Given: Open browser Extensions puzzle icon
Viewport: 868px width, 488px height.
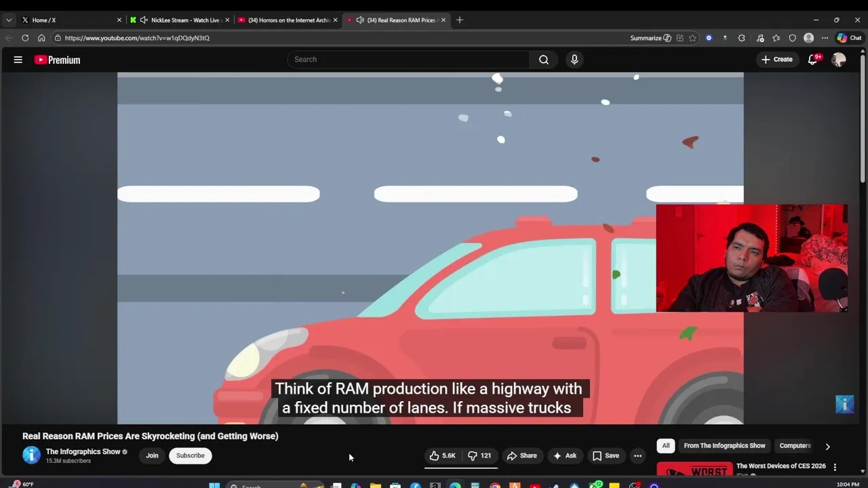Looking at the screenshot, I should (741, 38).
